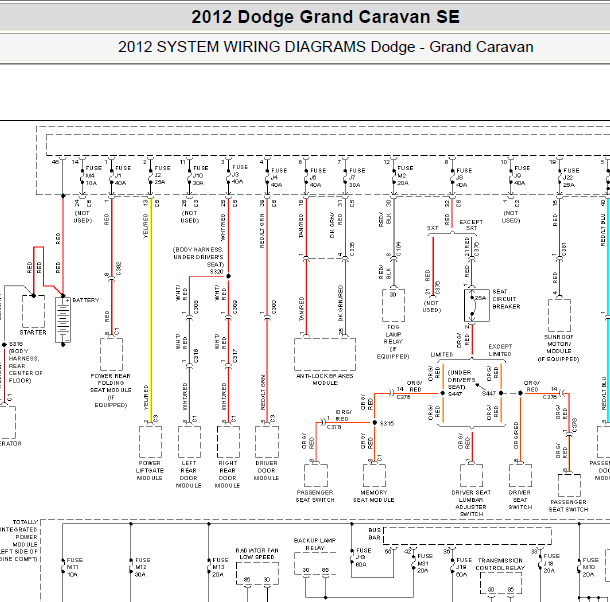Click 'DRIVER SEAT LUMBAR ADJUSTER SWITCH' label

coord(471,503)
